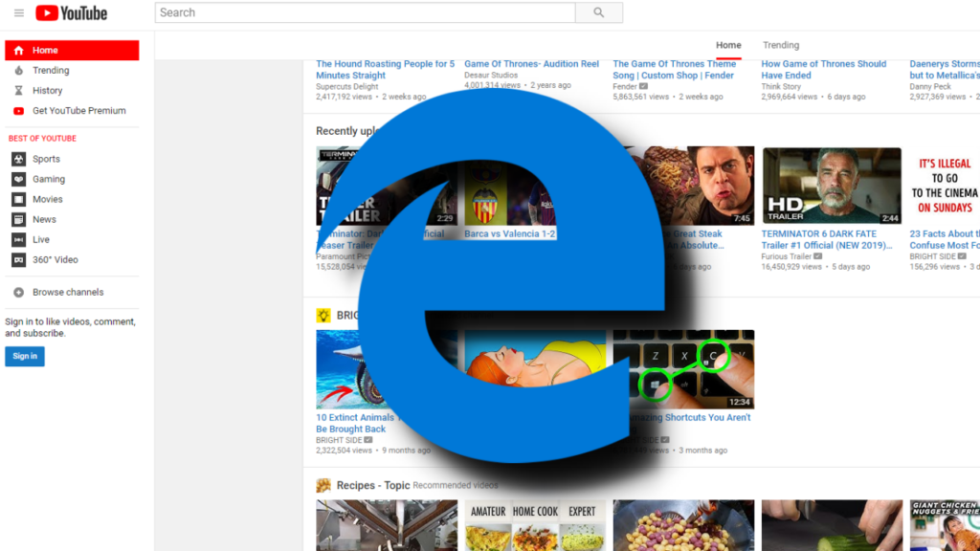
Task: Click the sleeping redhead cartoon thumbnail
Action: pos(535,360)
